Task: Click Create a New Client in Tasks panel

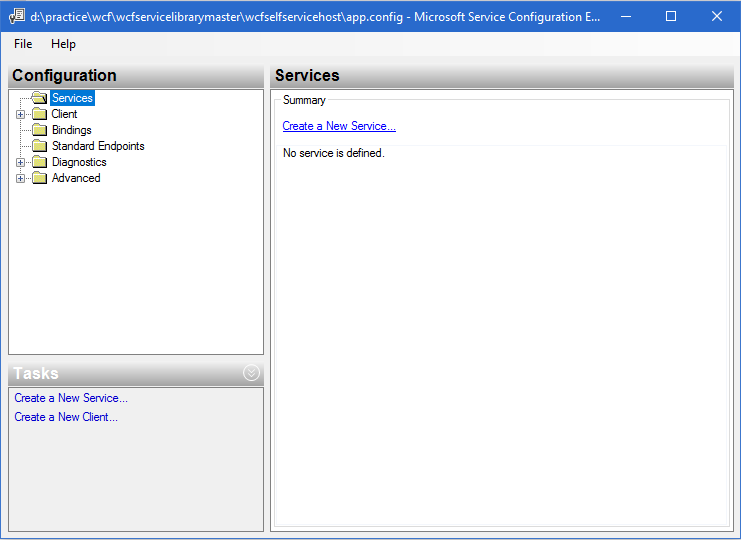Action: [x=66, y=417]
